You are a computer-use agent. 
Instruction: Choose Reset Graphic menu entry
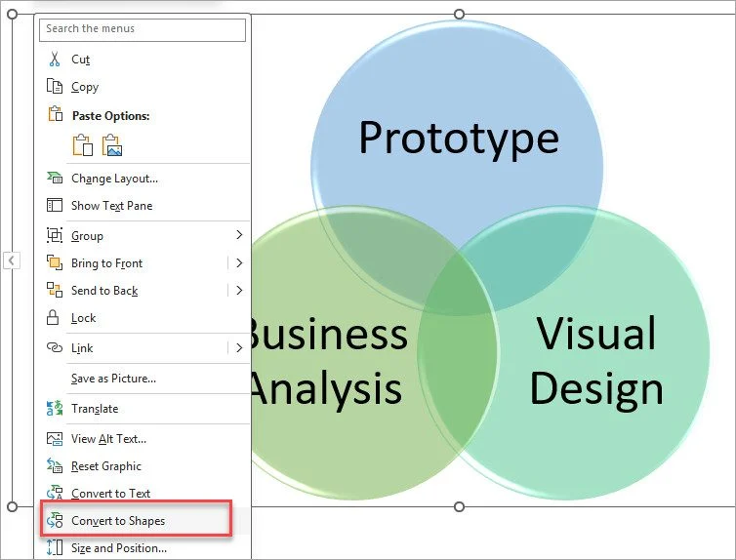[143, 466]
